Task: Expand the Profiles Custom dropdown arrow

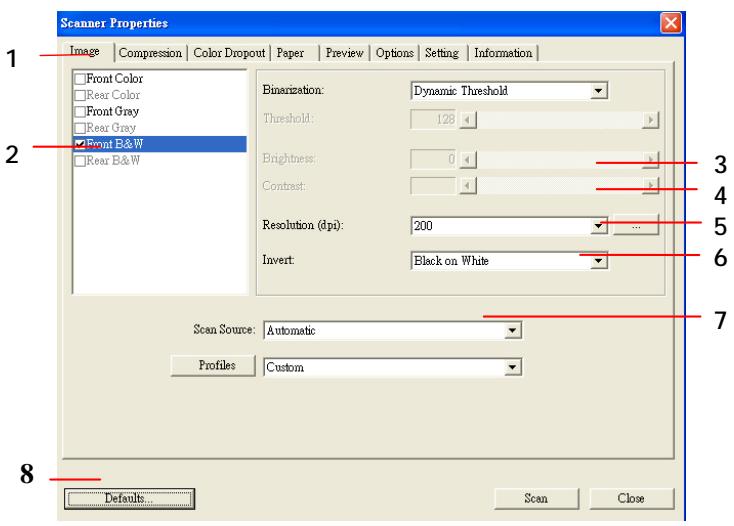Action: click(x=513, y=367)
